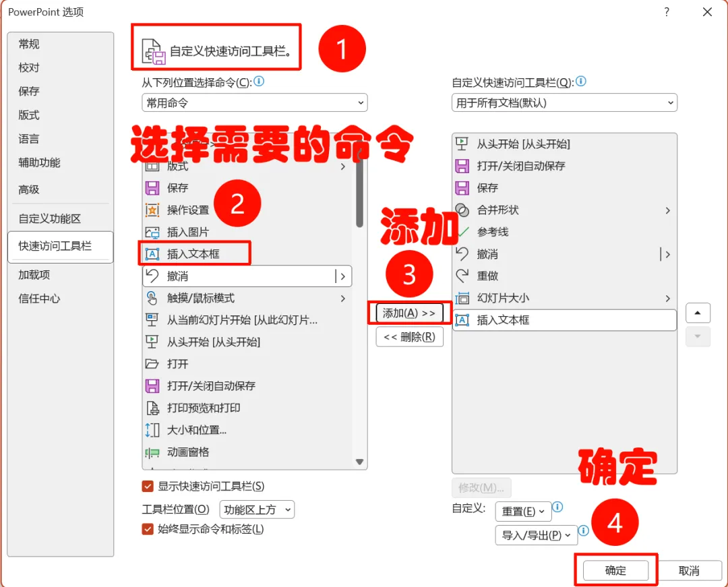Image resolution: width=728 pixels, height=587 pixels.
Task: Click the help question mark in title bar
Action: [667, 12]
